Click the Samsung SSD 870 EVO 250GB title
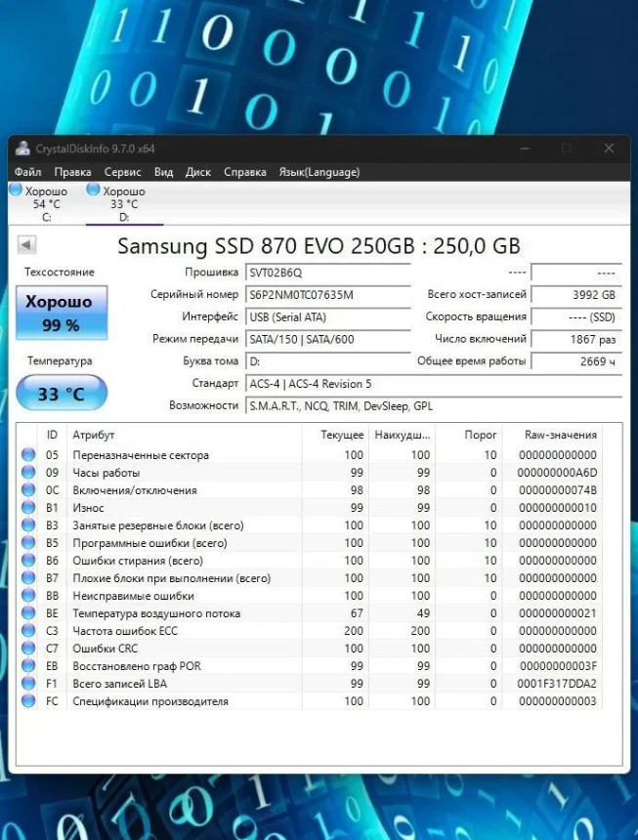 pyautogui.click(x=319, y=246)
